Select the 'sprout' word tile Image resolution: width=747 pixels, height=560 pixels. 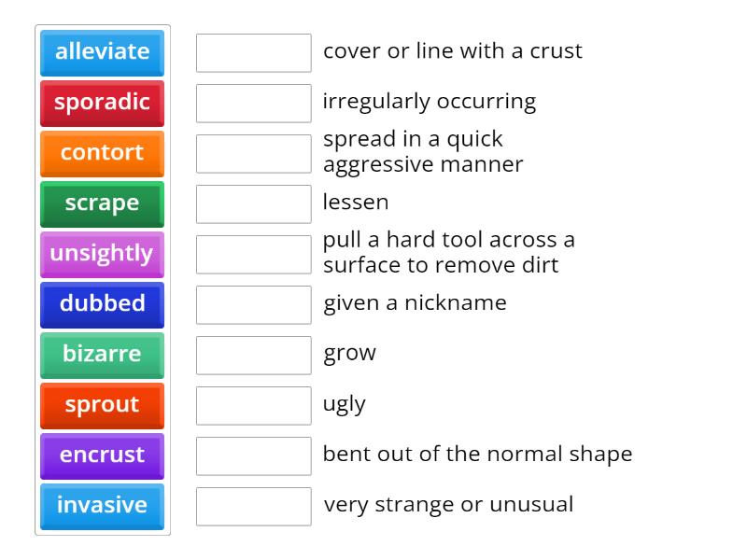tap(102, 405)
